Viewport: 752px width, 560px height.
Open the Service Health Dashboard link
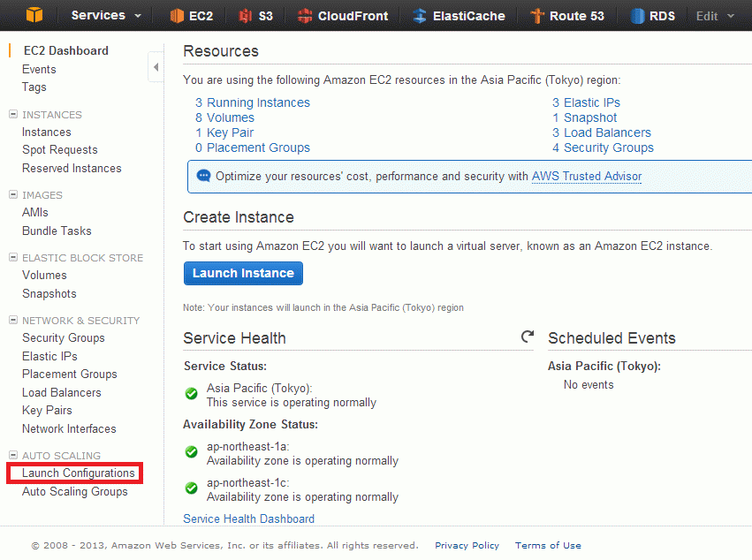coord(249,518)
